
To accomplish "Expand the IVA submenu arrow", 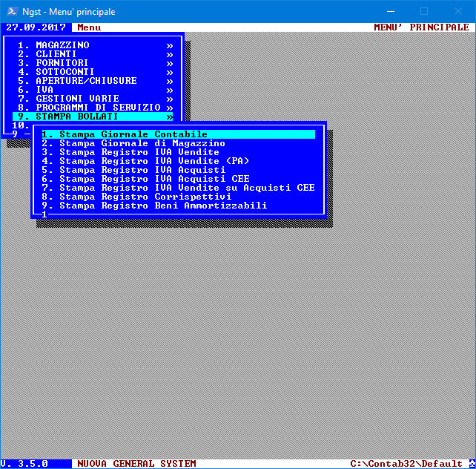I will pyautogui.click(x=170, y=90).
